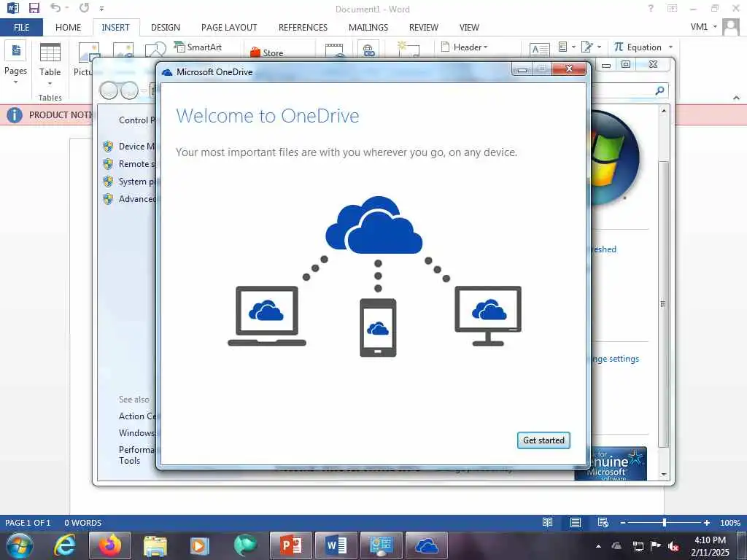Open Firefox from the taskbar
Image resolution: width=747 pixels, height=560 pixels.
[x=109, y=545]
